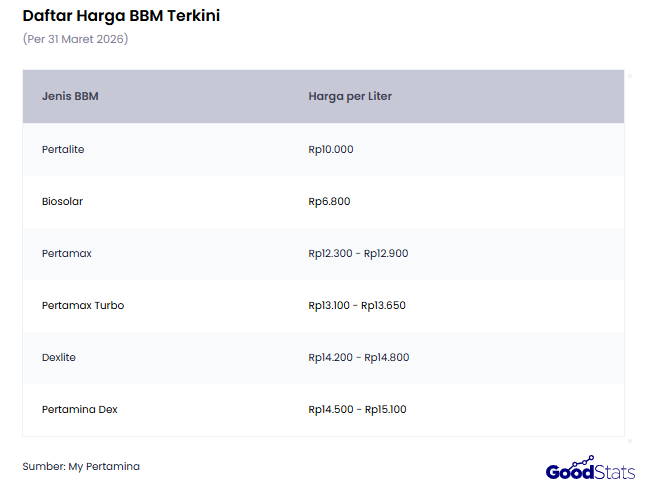Click the Pertalite price Rp10.000
Image resolution: width=657 pixels, height=491 pixels.
(x=331, y=149)
